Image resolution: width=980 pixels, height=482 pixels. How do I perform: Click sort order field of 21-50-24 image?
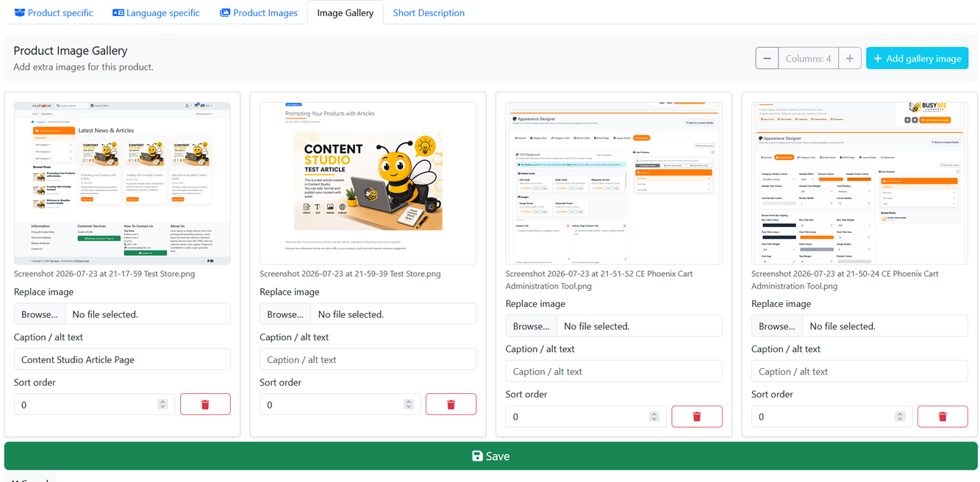831,416
